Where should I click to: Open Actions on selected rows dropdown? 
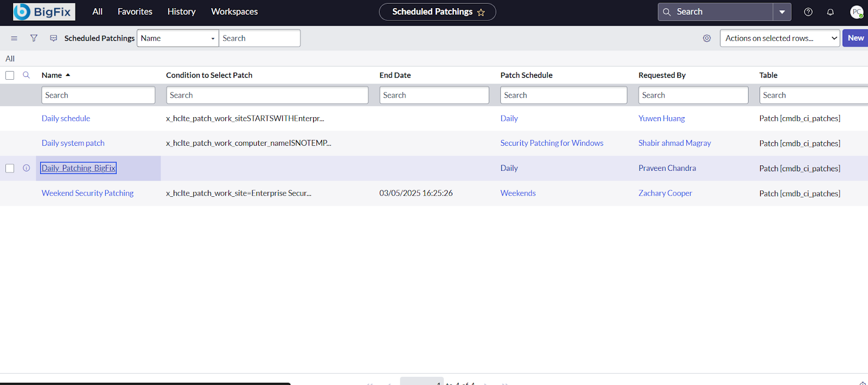(780, 38)
